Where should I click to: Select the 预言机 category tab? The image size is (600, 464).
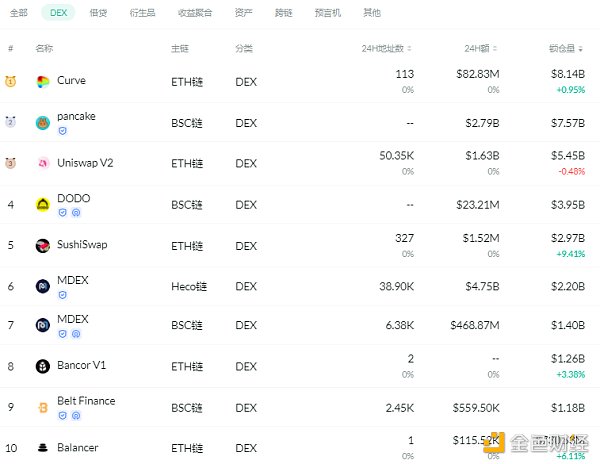[328, 13]
